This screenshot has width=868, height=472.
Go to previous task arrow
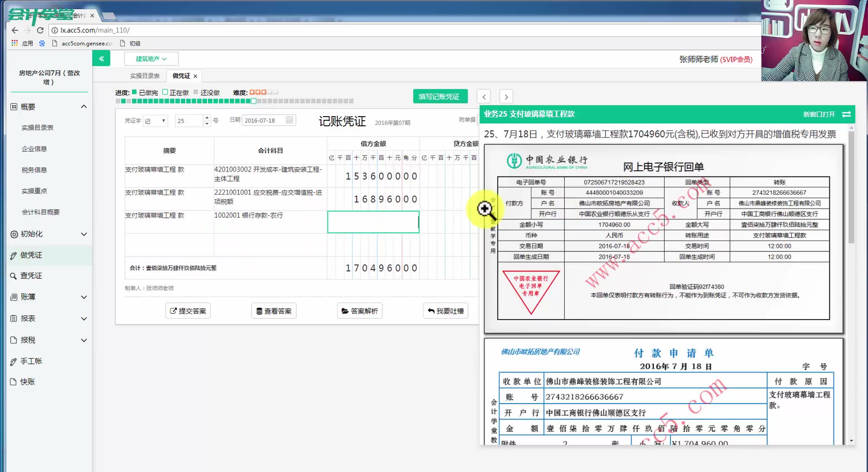click(484, 97)
